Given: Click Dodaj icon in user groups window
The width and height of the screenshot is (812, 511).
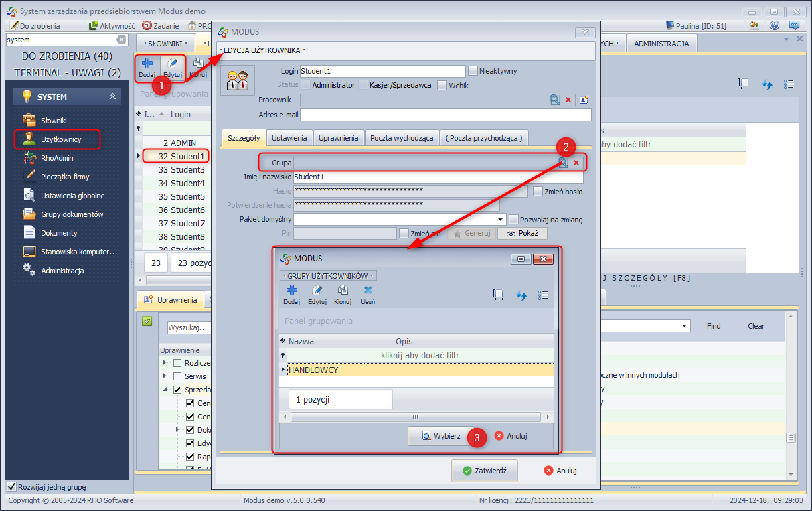Looking at the screenshot, I should click(x=291, y=291).
